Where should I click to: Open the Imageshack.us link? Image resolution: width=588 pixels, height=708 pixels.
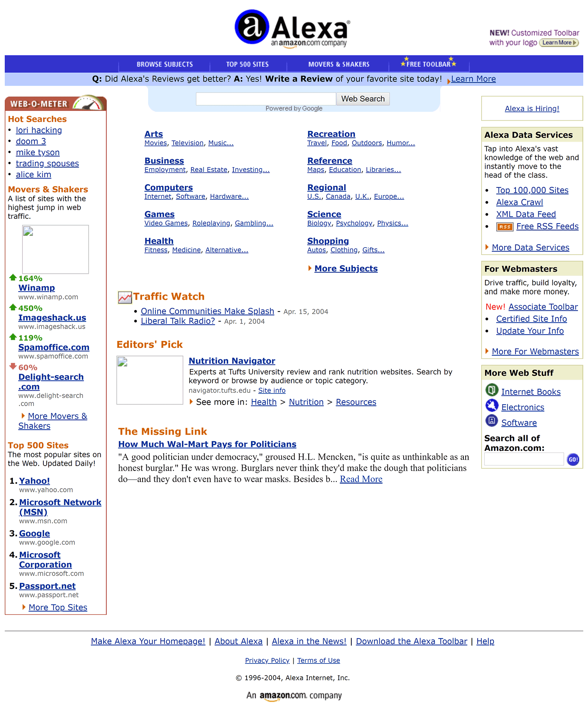click(x=52, y=318)
